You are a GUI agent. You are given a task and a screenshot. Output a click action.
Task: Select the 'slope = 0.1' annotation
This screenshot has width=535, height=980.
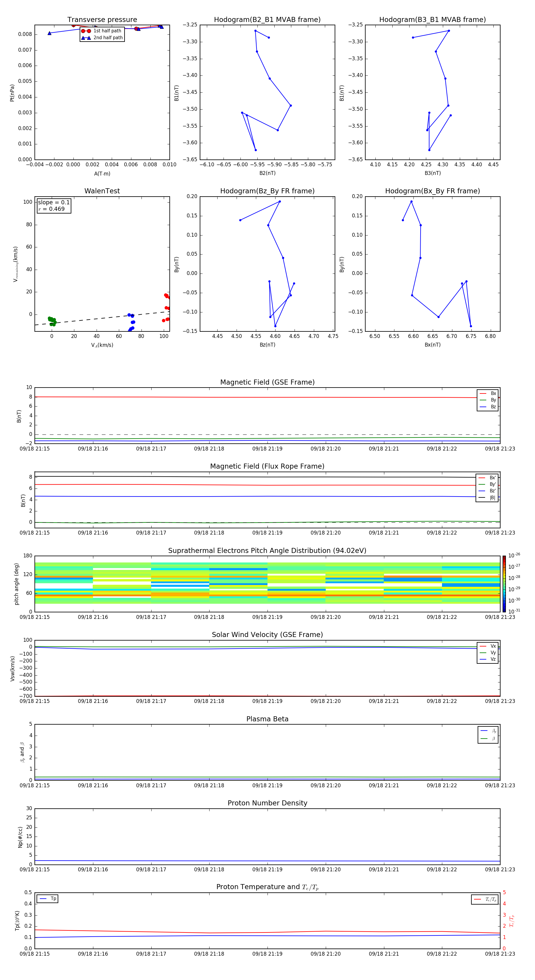click(54, 203)
